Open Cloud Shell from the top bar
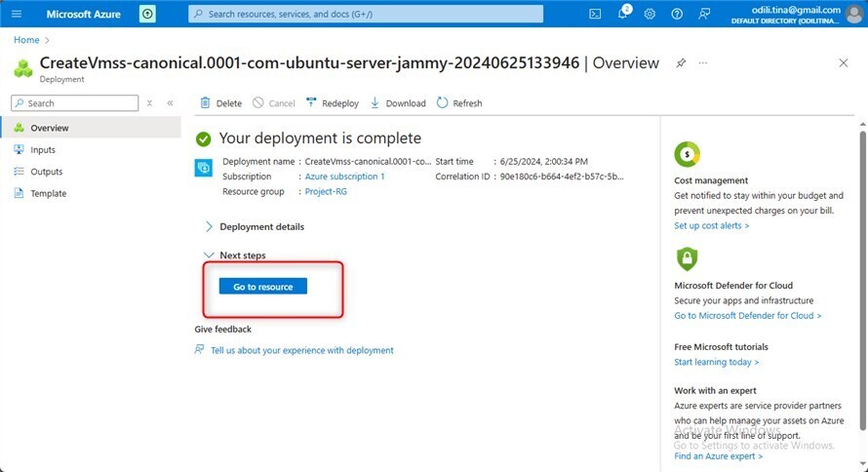This screenshot has height=472, width=868. 595,14
